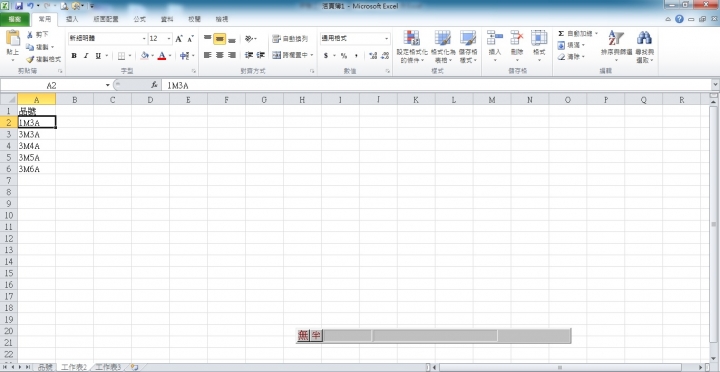Screen dimensions: 720x372
Task: Open Conditional Formatting (設定格式化的條件)
Action: 412,47
